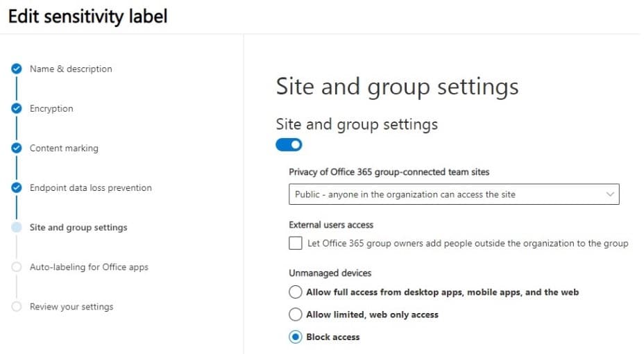Jump to Review your settings step
The image size is (644, 354).
pyautogui.click(x=71, y=306)
